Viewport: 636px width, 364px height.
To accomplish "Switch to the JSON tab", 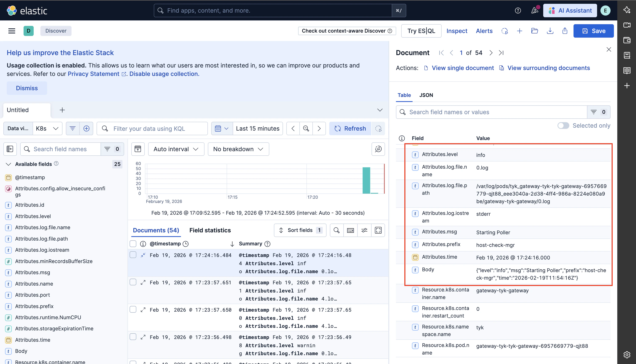I will 426,95.
